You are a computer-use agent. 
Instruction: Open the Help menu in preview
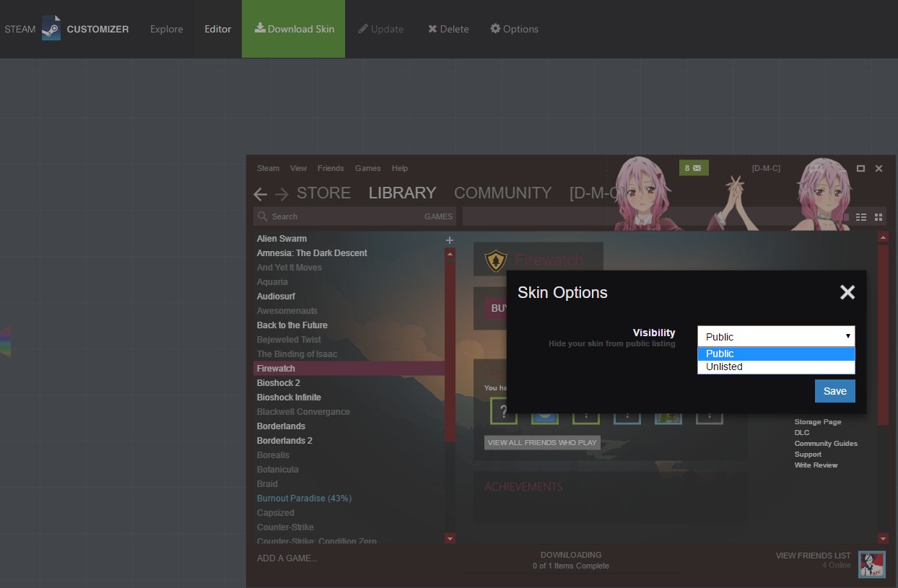(x=400, y=168)
